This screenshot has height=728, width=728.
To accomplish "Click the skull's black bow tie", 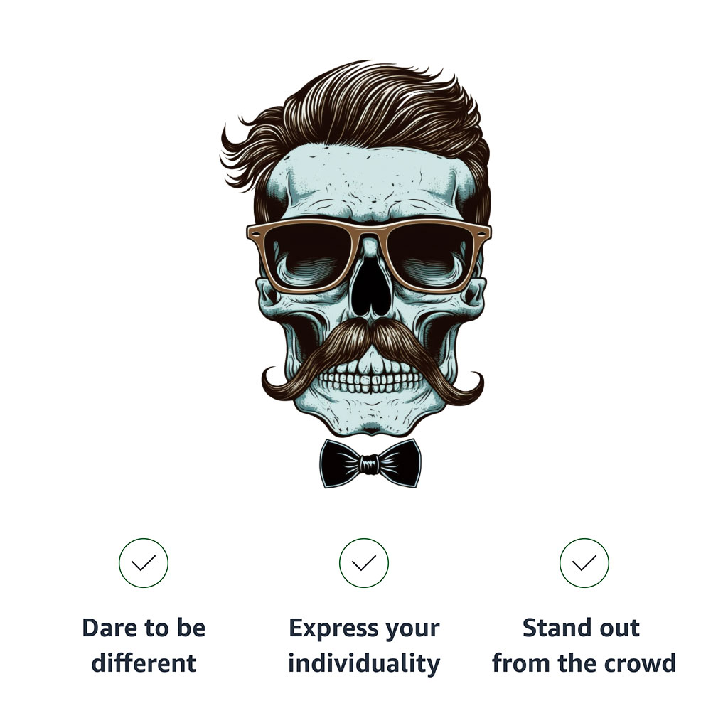I will [x=370, y=464].
